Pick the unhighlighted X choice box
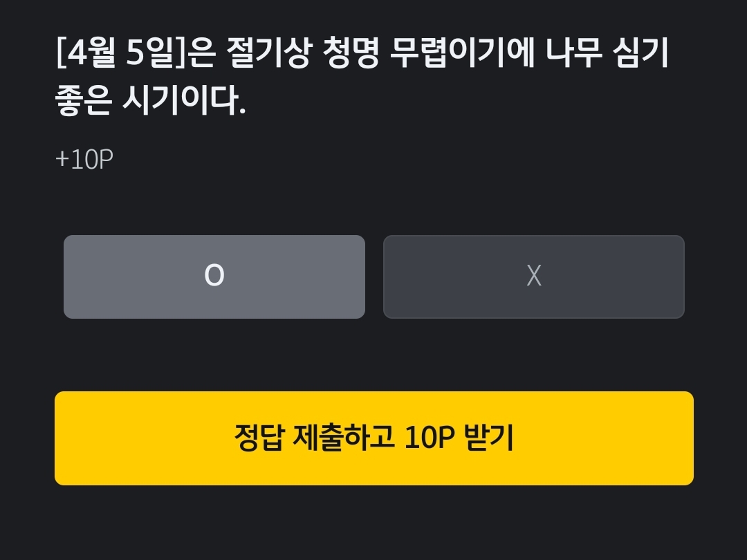The height and width of the screenshot is (560, 747). point(533,277)
